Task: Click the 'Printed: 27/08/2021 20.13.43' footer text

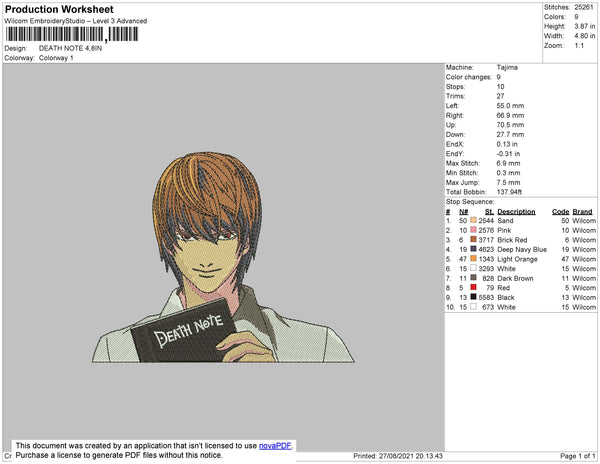Action: (x=398, y=456)
